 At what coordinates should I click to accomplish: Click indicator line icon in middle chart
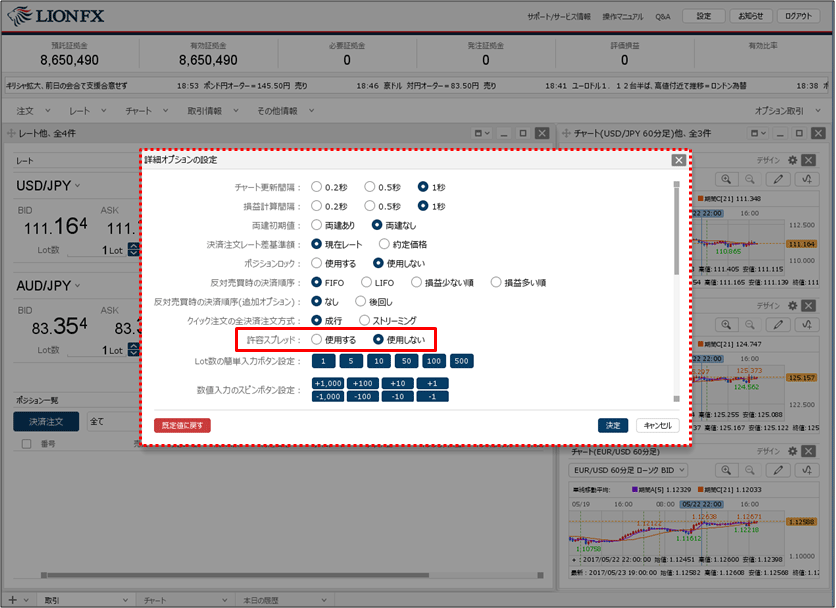pos(807,324)
